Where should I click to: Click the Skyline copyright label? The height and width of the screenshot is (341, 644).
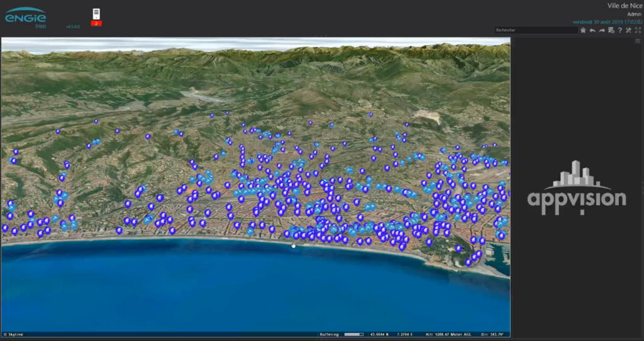click(x=14, y=334)
